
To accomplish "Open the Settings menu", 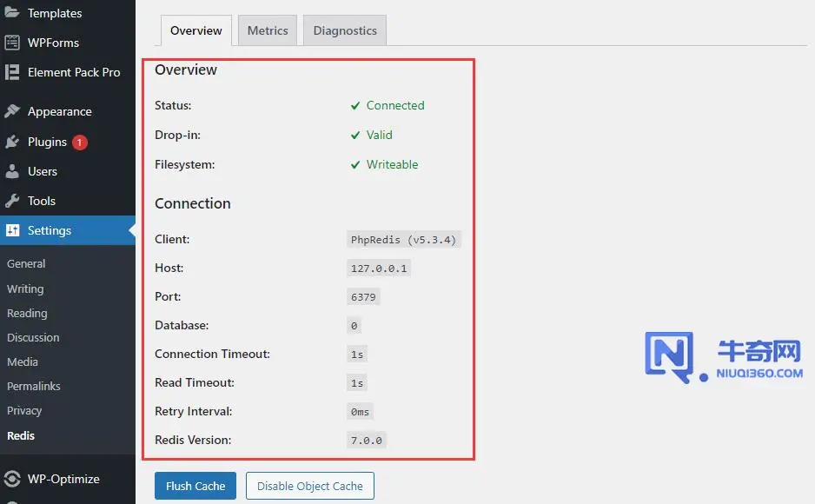I will click(x=68, y=230).
